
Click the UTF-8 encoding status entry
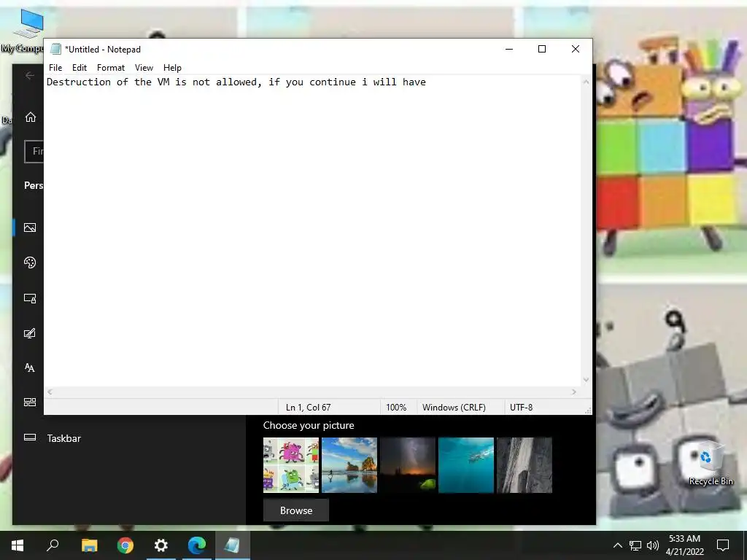(x=521, y=407)
